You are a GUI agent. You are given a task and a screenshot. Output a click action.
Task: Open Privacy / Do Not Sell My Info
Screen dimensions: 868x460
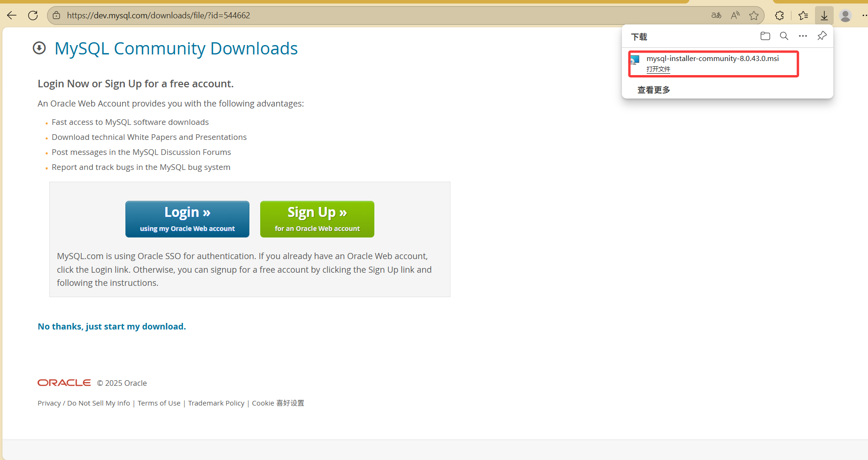click(84, 403)
